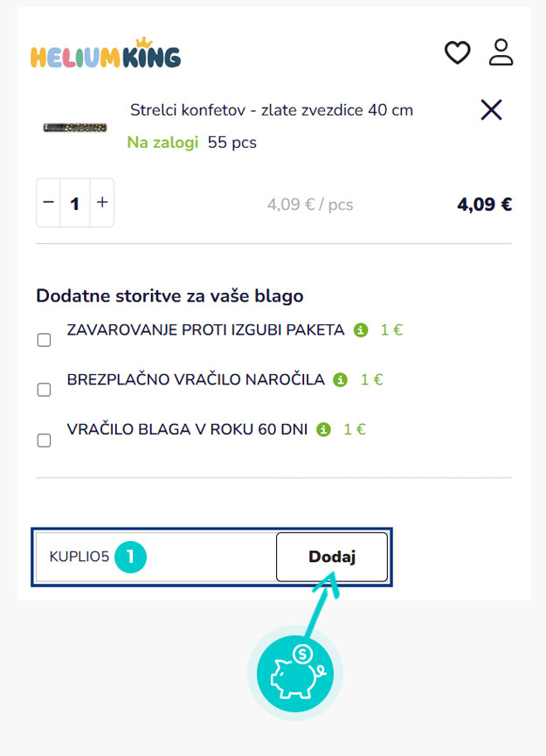Enable ZAVAROVANJE PROTI IZGUBI PAKETA checkbox
Screen dimensions: 546x756
pyautogui.click(x=44, y=341)
